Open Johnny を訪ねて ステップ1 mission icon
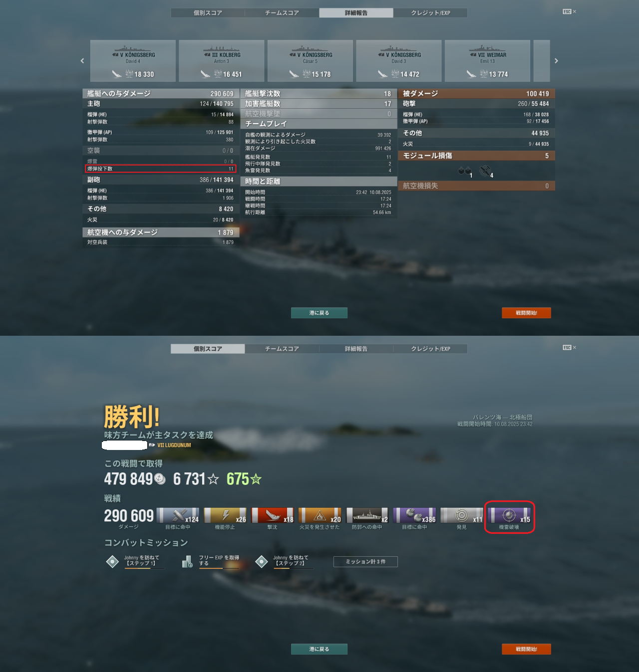This screenshot has width=639, height=672. 113,561
